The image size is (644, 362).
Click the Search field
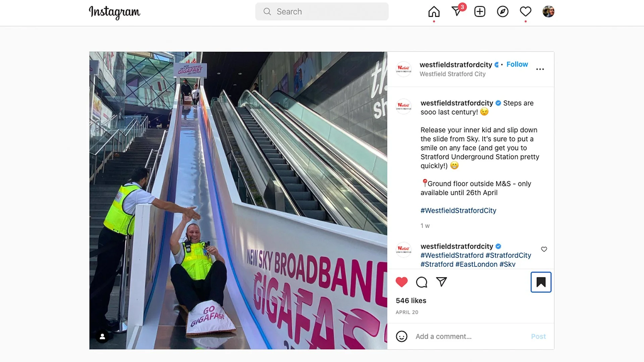[322, 12]
